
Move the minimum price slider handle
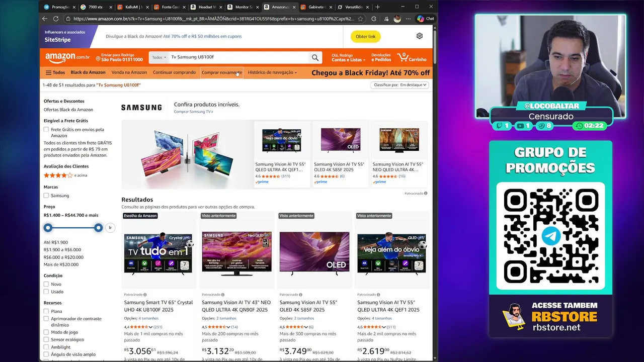(x=48, y=228)
